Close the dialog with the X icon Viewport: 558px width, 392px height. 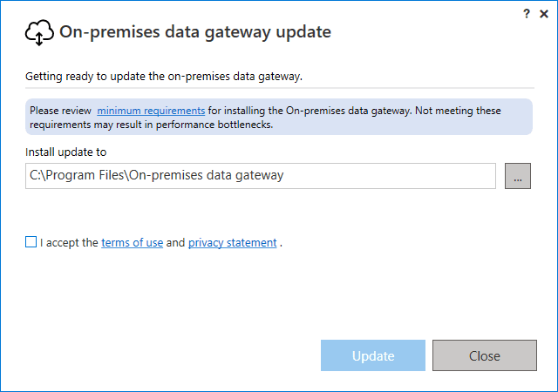[x=544, y=14]
